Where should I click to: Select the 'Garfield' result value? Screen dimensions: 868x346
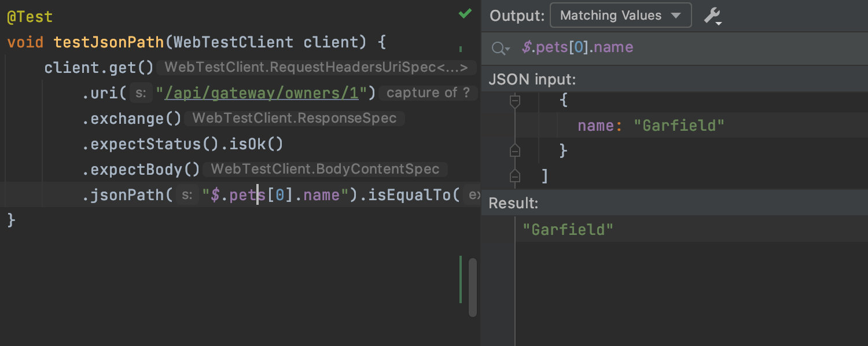click(x=568, y=229)
